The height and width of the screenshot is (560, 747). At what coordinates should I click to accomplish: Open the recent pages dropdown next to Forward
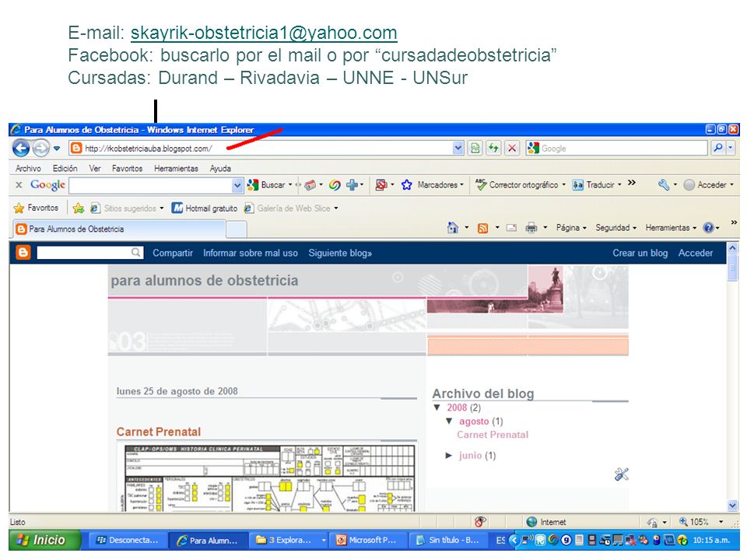57,148
